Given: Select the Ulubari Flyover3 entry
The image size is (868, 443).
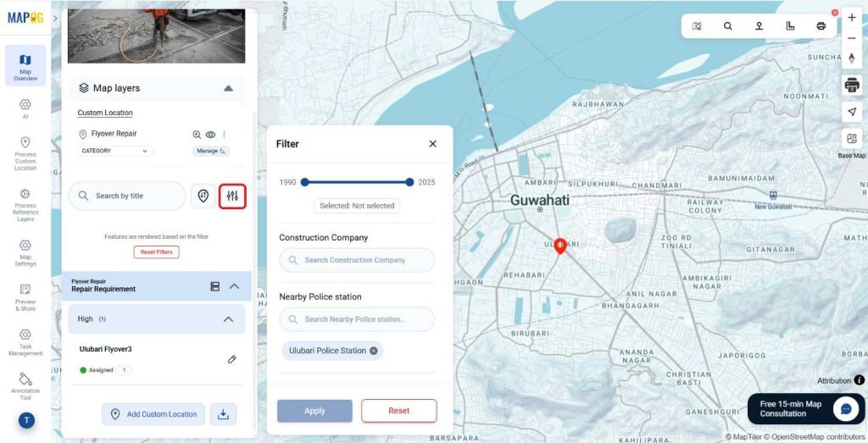Looking at the screenshot, I should pos(106,349).
